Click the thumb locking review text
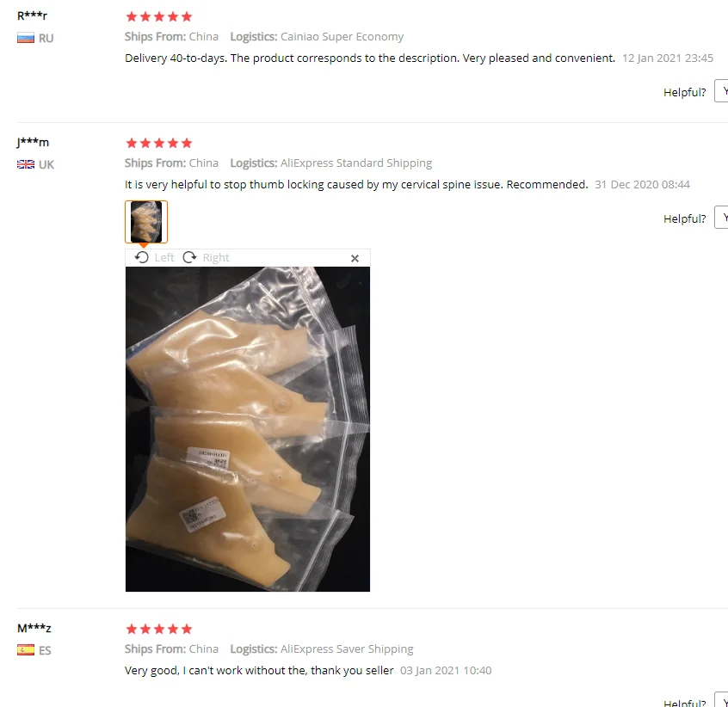This screenshot has width=728, height=707. pyautogui.click(x=356, y=185)
